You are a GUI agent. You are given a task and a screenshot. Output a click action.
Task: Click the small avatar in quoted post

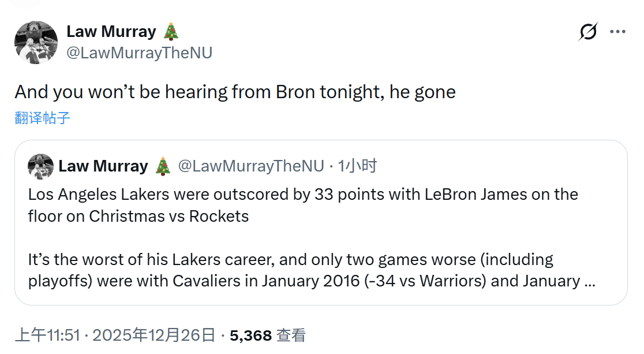coord(41,166)
